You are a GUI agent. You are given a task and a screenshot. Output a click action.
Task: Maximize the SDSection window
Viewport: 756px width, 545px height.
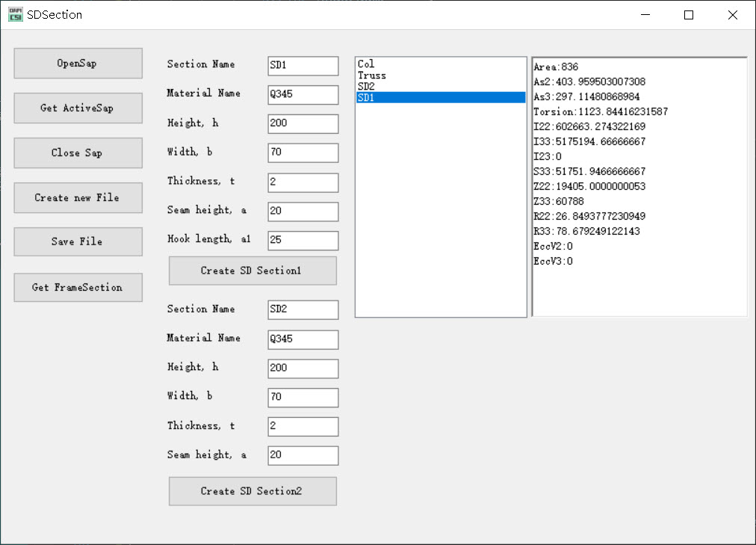tap(689, 15)
